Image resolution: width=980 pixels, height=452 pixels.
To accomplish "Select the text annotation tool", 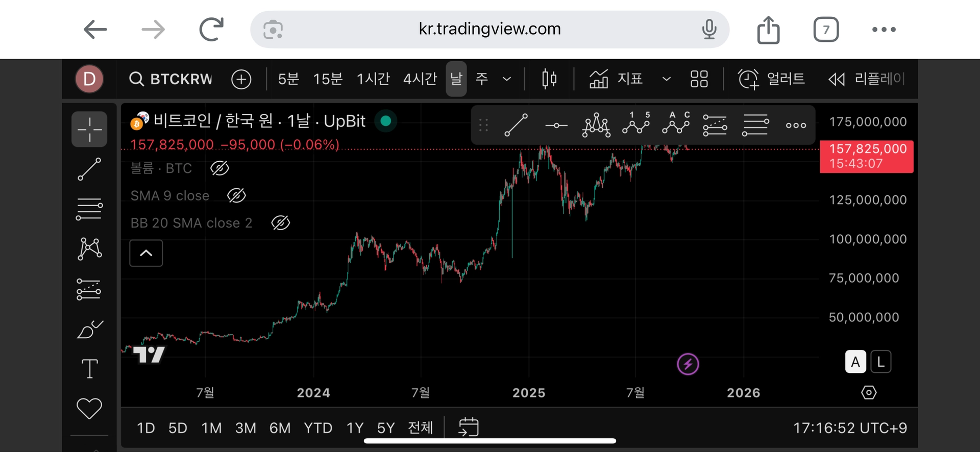I will point(89,368).
